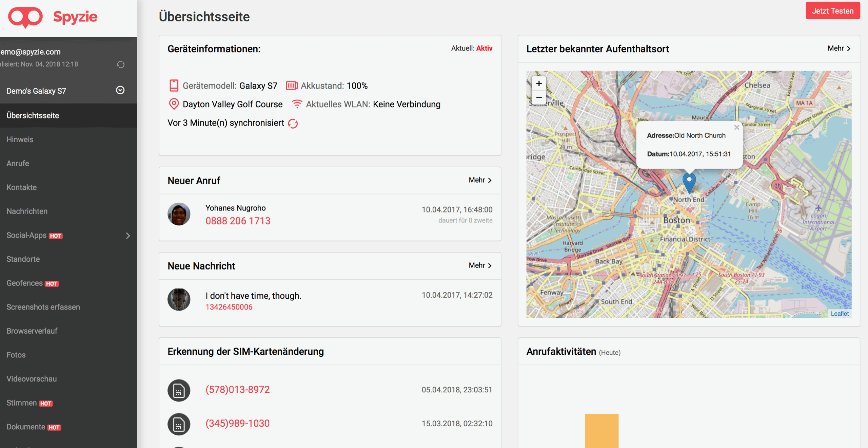Viewport: 868px width, 448px height.
Task: Open Mehr link in Neuer Anruf
Action: pyautogui.click(x=480, y=180)
